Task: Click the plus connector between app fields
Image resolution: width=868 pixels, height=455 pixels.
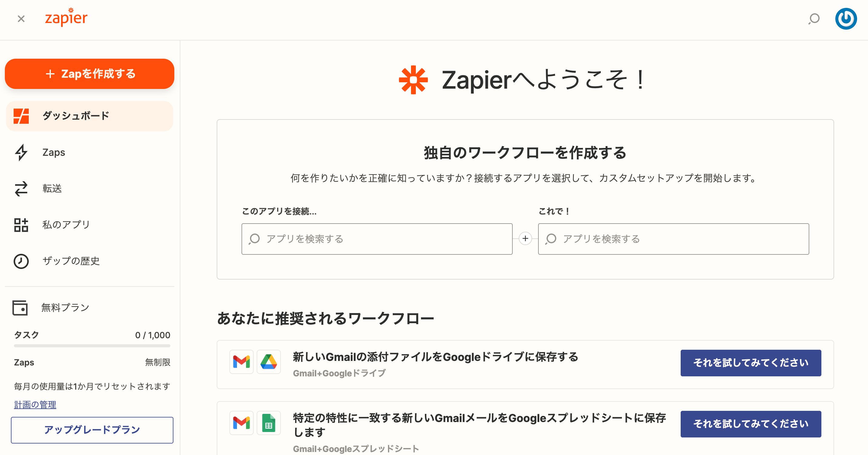Action: (525, 238)
